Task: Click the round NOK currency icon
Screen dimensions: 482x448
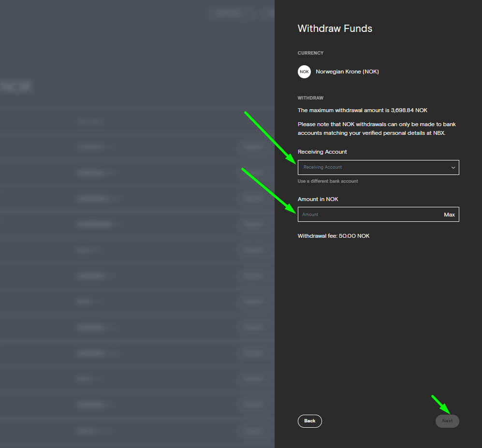Action: [x=304, y=72]
